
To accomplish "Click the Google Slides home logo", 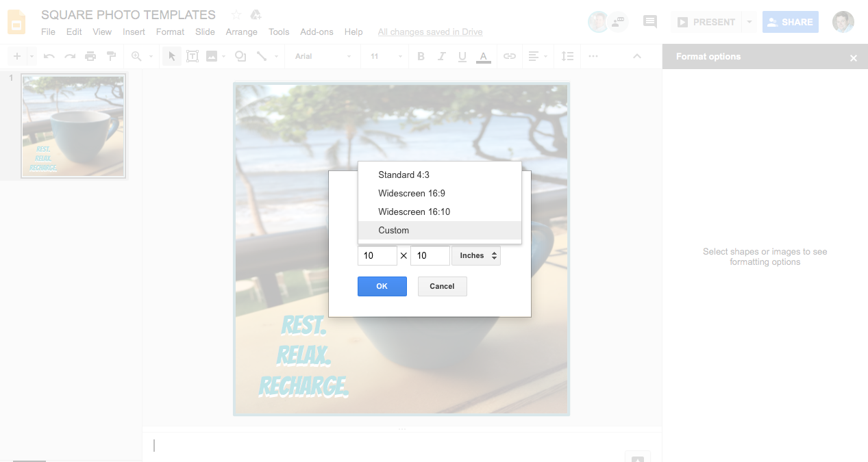I will pos(16,22).
